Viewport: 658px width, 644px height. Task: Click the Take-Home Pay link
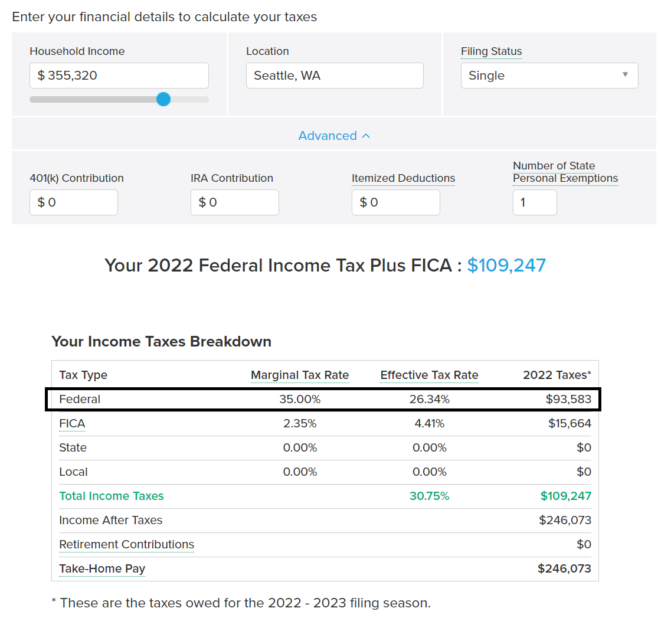102,568
